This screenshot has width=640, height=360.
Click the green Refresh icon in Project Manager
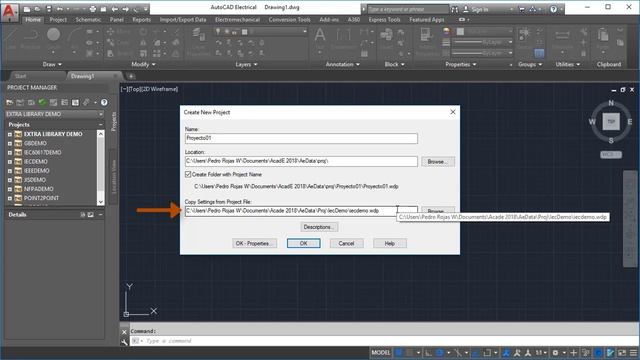(x=42, y=102)
